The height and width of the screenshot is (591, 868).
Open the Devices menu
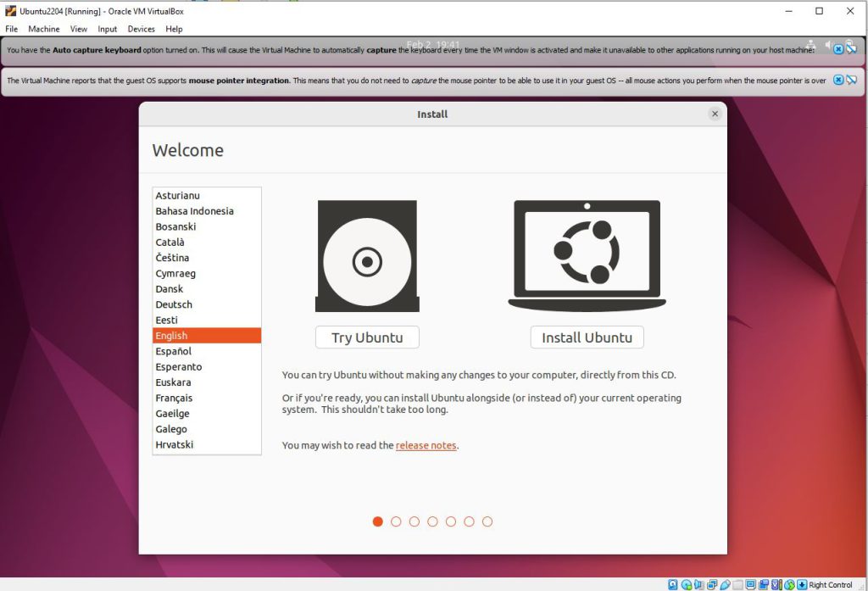coord(142,29)
